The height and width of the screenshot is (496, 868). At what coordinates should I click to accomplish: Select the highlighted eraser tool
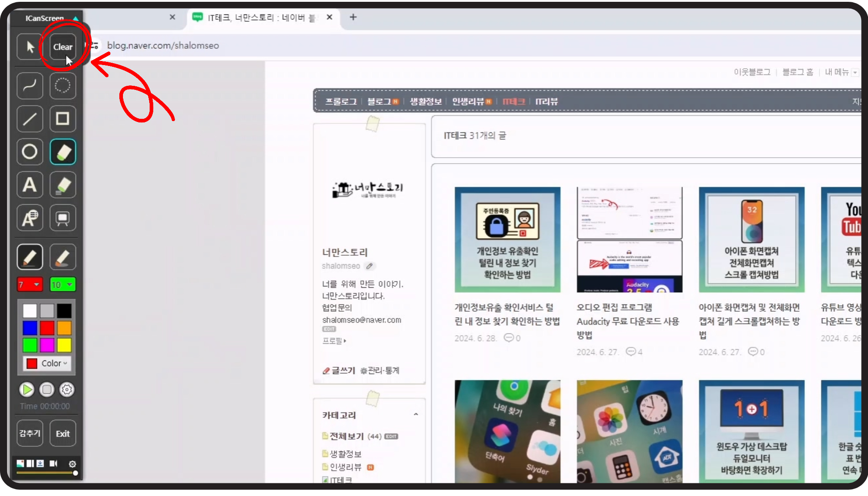coord(63,152)
